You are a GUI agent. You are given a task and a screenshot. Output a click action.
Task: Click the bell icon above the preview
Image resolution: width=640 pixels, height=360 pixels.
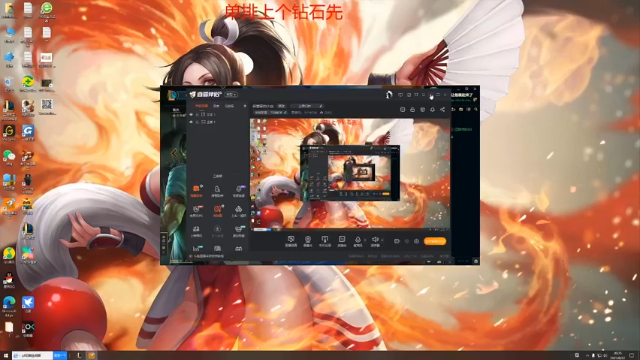(433, 109)
